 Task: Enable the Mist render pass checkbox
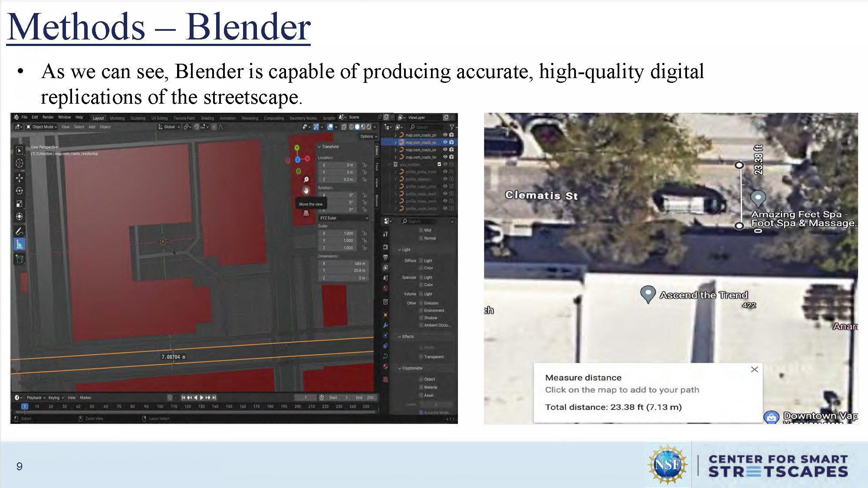pyautogui.click(x=421, y=229)
